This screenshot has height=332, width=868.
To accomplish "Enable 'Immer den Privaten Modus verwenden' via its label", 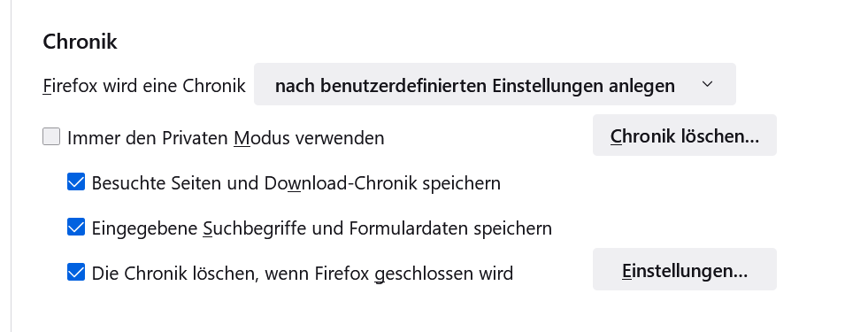I will point(226,138).
